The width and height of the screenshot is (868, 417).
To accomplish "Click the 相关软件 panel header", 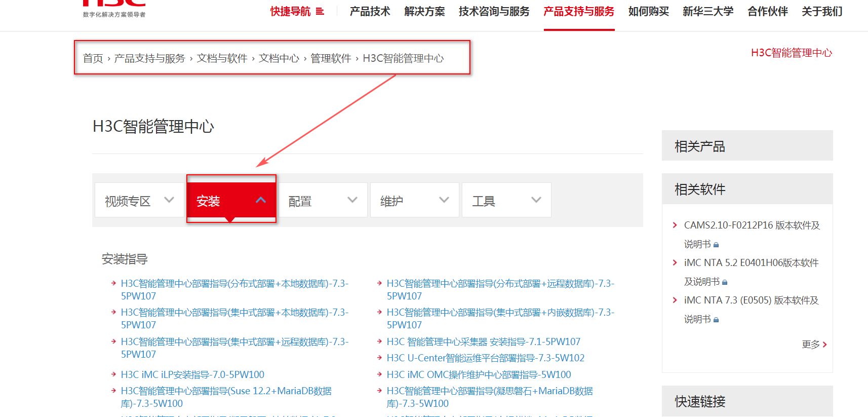I will (747, 189).
